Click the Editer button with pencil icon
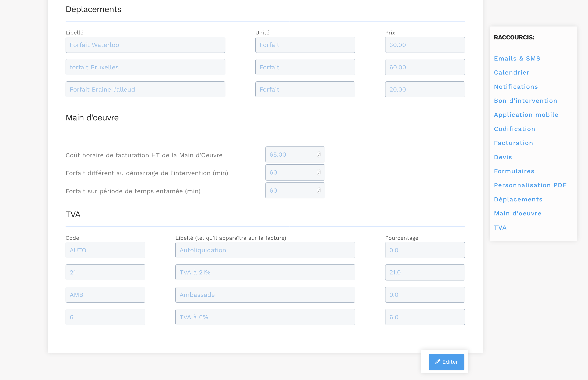588x380 pixels. coord(446,362)
